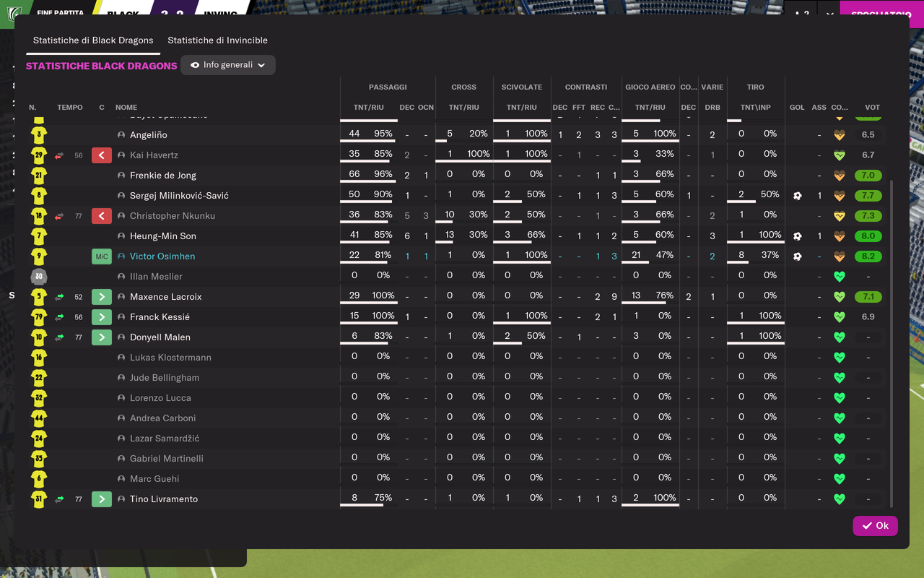924x578 pixels.
Task: Open Jude Bellingham player profile
Action: (165, 378)
